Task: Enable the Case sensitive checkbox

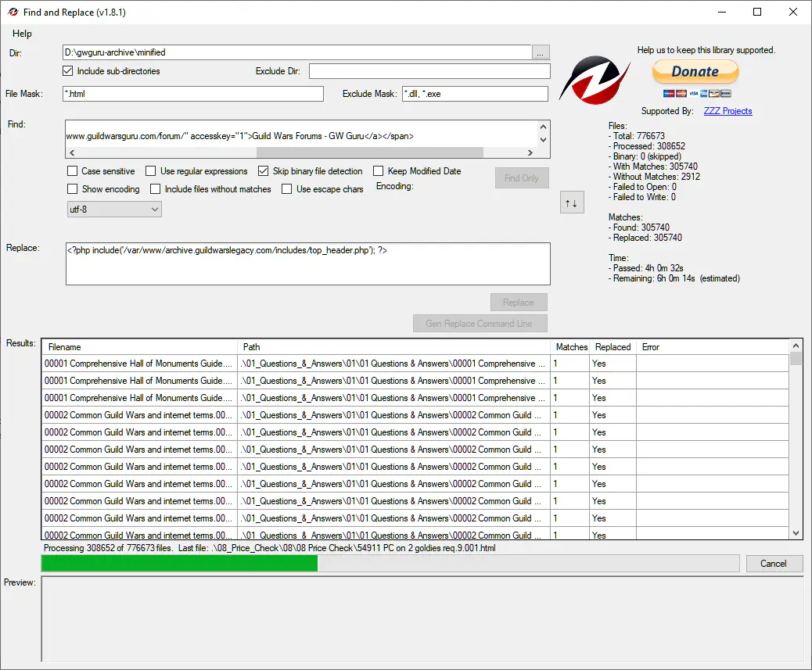Action: coord(73,171)
